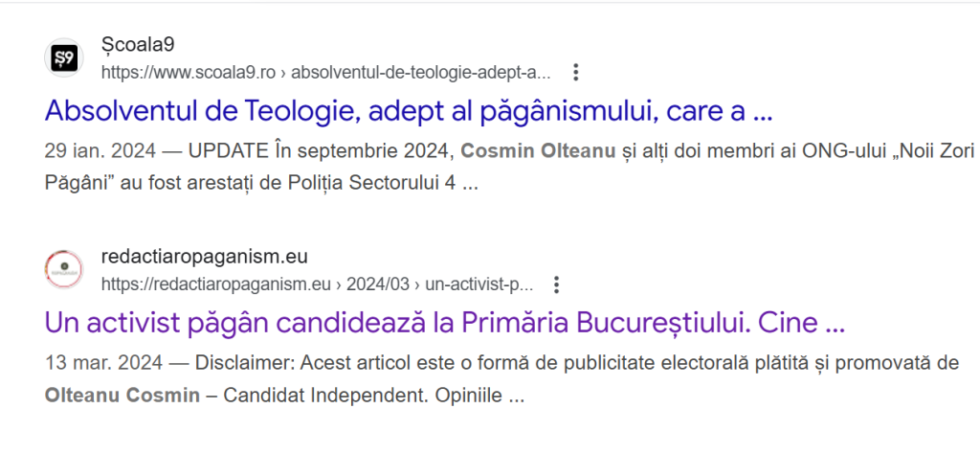Click the https://www.scoala9.ro URL text
The height and width of the screenshot is (454, 980).
189,73
